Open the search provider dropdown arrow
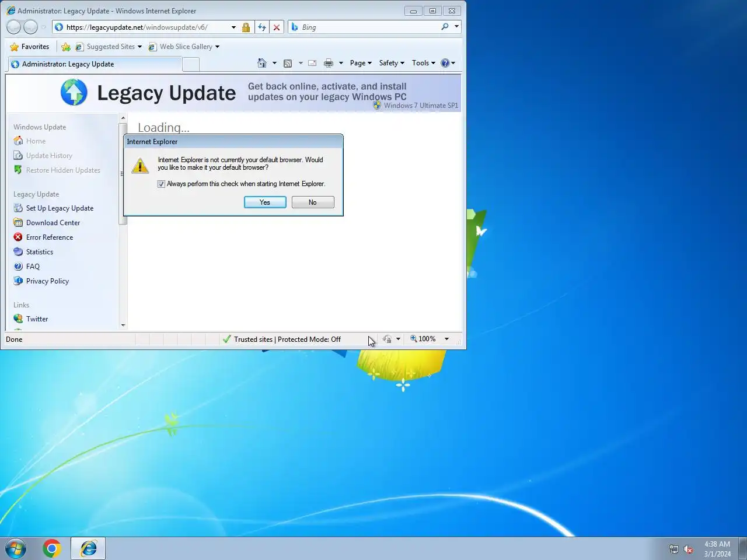The width and height of the screenshot is (747, 560). click(456, 27)
